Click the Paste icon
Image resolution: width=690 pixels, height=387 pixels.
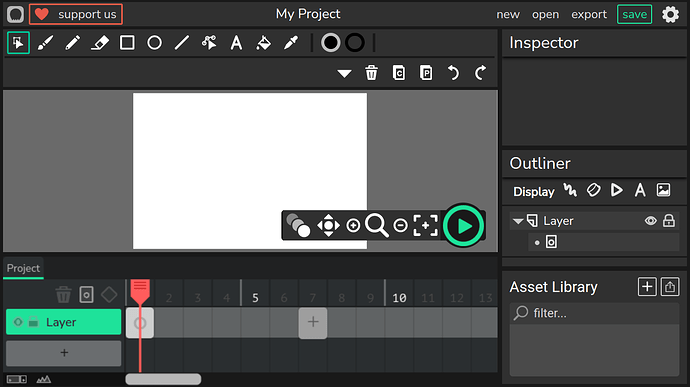(x=426, y=73)
